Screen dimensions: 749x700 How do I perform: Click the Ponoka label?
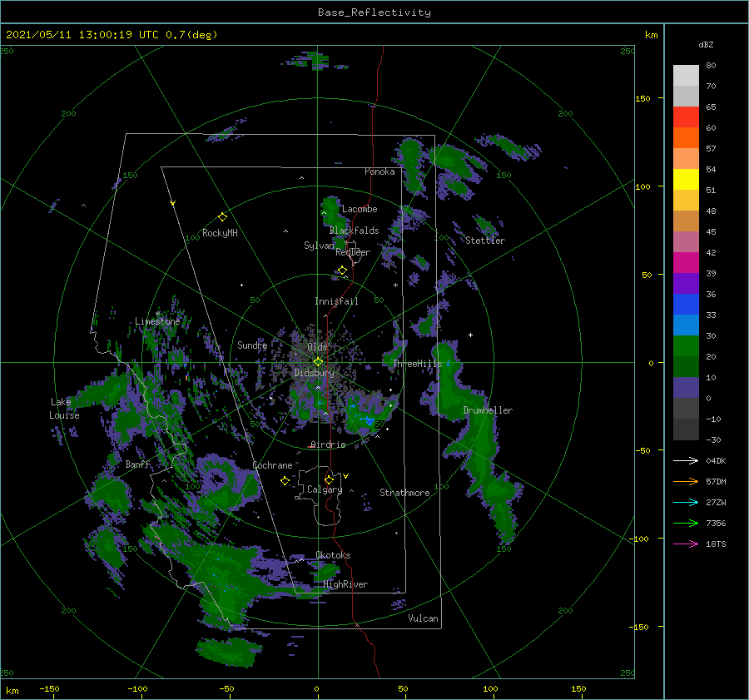(x=379, y=171)
